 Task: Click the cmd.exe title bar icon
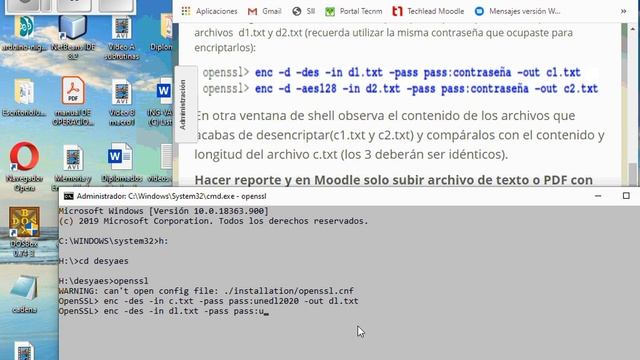(x=68, y=196)
